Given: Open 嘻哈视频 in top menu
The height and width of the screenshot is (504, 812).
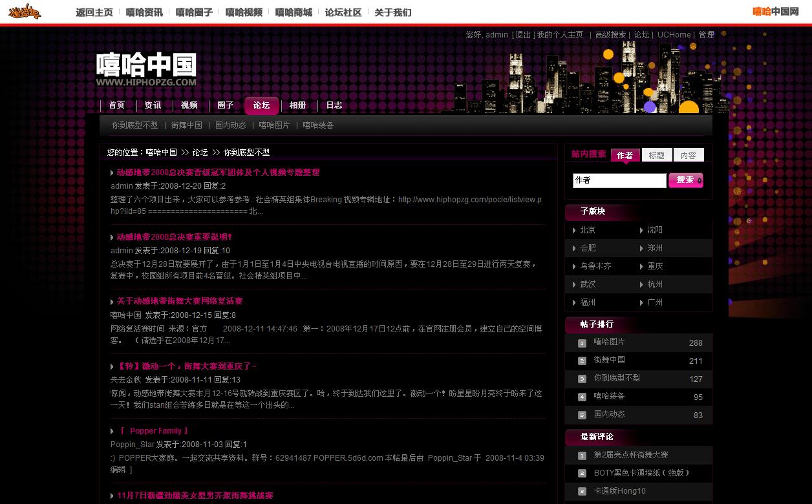Looking at the screenshot, I should point(244,12).
